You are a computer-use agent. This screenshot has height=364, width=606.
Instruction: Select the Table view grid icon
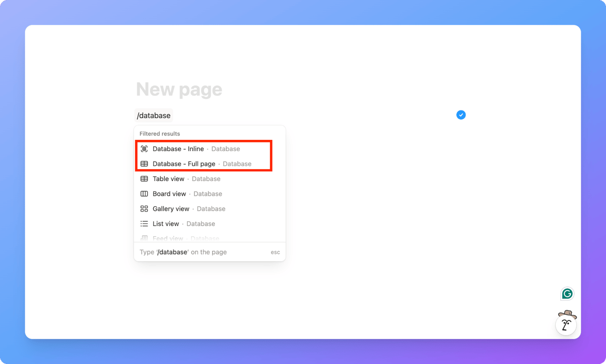[144, 179]
